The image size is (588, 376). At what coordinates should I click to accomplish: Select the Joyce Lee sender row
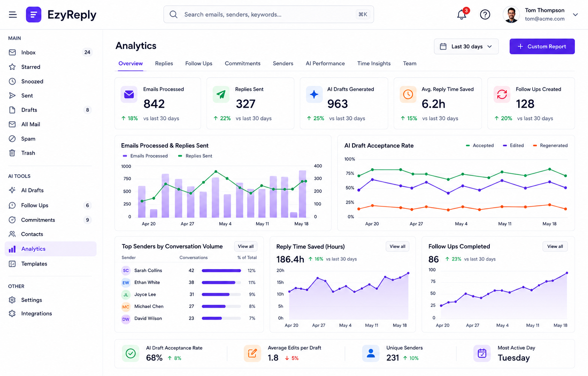pyautogui.click(x=189, y=294)
